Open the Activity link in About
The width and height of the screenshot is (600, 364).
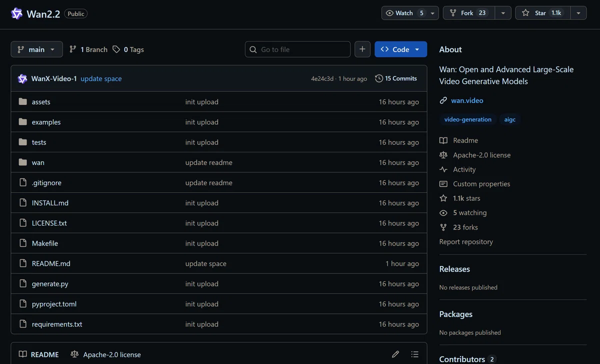464,169
